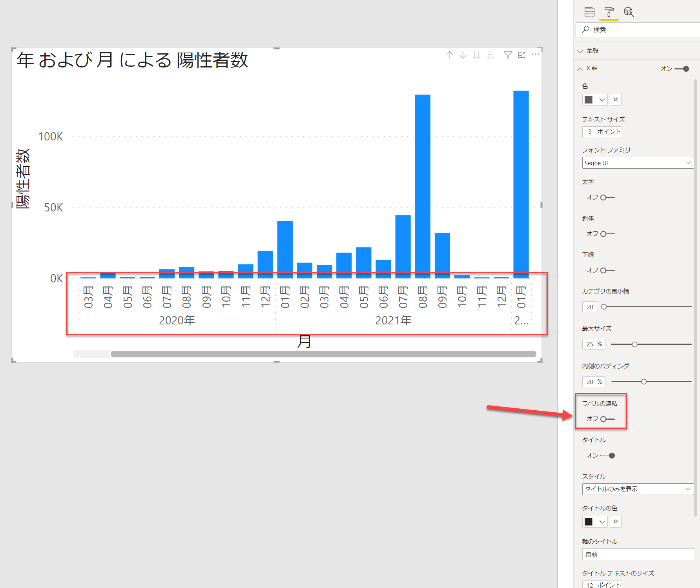Image resolution: width=700 pixels, height=588 pixels.
Task: Click the drill up arrow icon
Action: pyautogui.click(x=449, y=55)
